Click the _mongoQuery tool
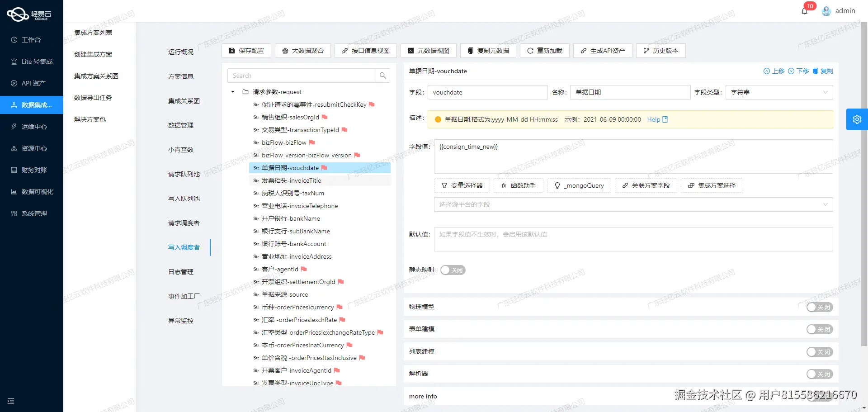868x412 pixels. pos(579,185)
